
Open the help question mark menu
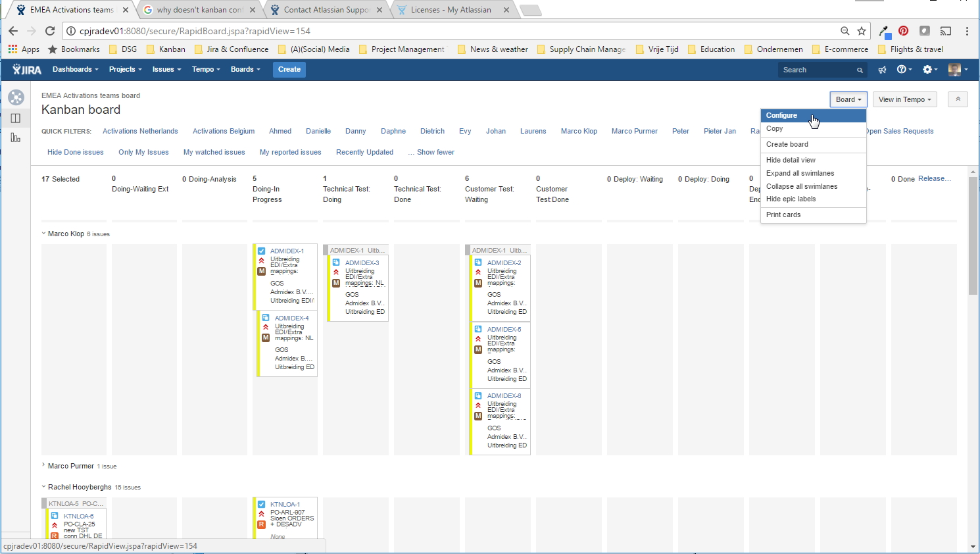pos(904,70)
